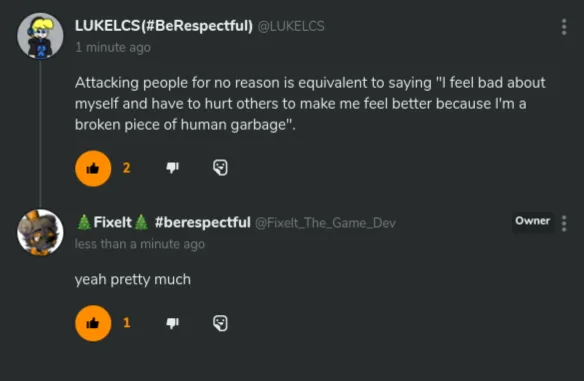Toggle the orange like on LUKELCS's comment
Viewport: 584px width, 381px height.
coord(93,168)
